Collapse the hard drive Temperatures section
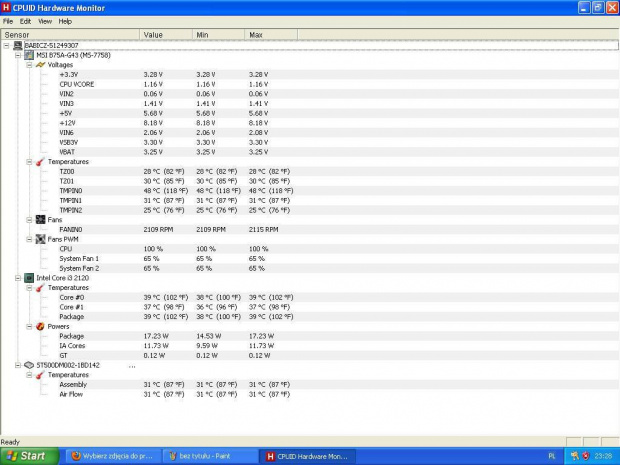This screenshot has height=465, width=620. 29,375
